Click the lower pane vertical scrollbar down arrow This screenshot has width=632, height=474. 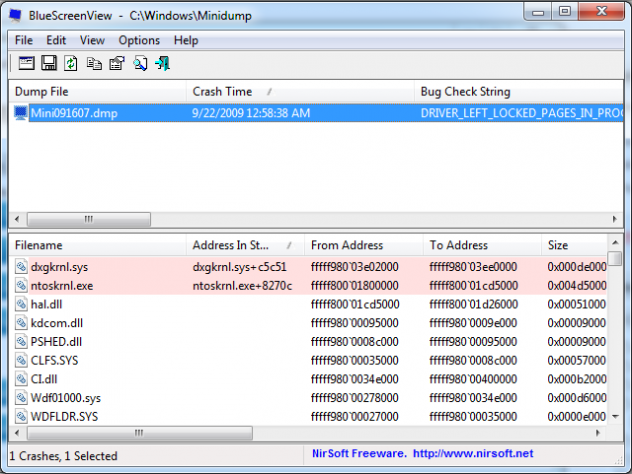[616, 417]
